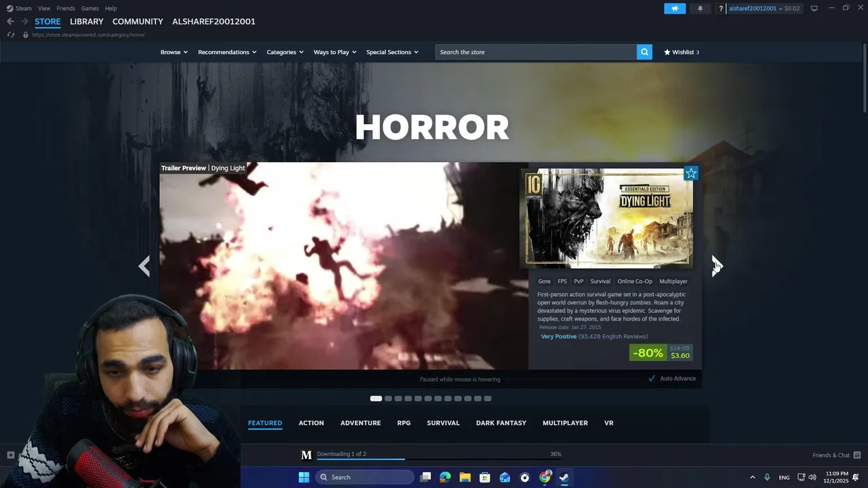Switch to Big Picture mode monitor icon
The width and height of the screenshot is (868, 488).
[814, 8]
